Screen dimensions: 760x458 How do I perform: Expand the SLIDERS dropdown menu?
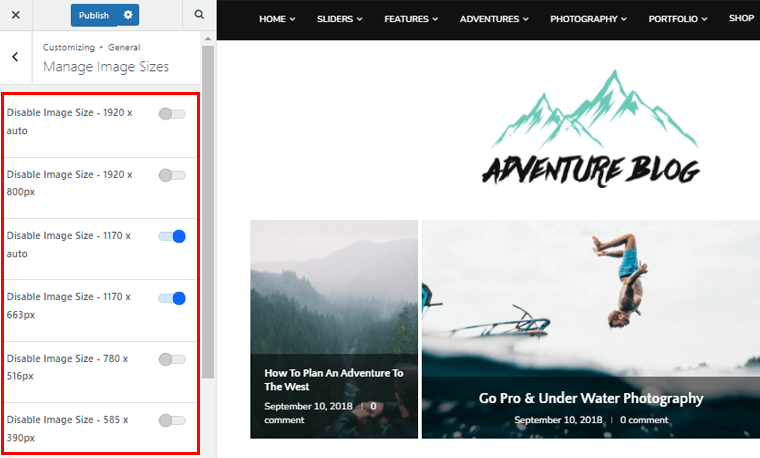[x=339, y=19]
